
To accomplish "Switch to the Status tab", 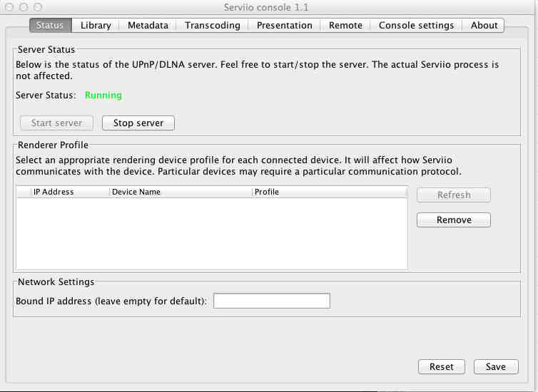I will pyautogui.click(x=51, y=26).
